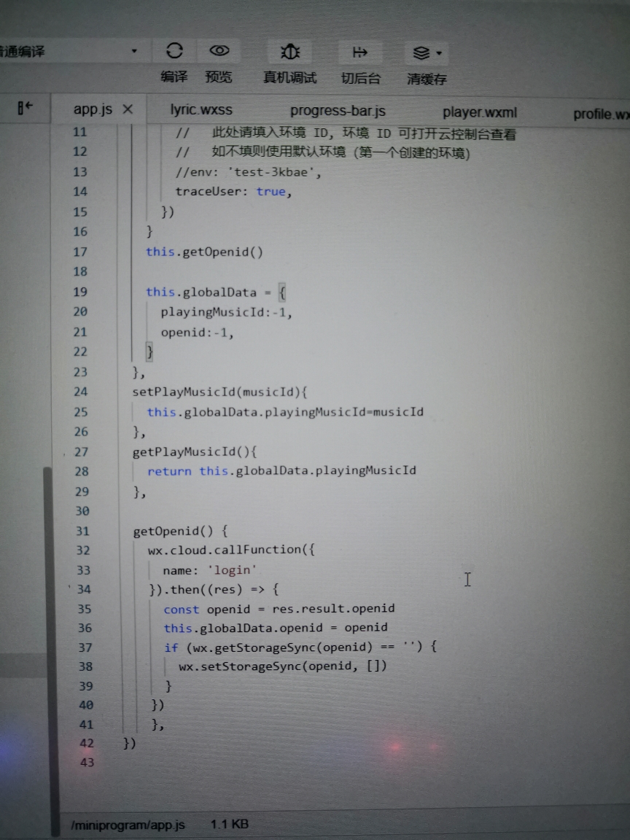Click line number 43 empty last line

[x=87, y=762]
